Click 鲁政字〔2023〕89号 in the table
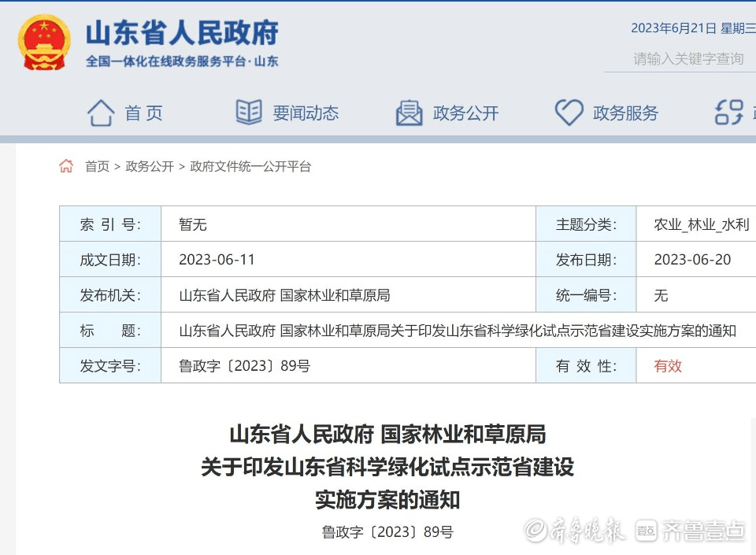Screen dimensions: 756x555 coord(244,366)
